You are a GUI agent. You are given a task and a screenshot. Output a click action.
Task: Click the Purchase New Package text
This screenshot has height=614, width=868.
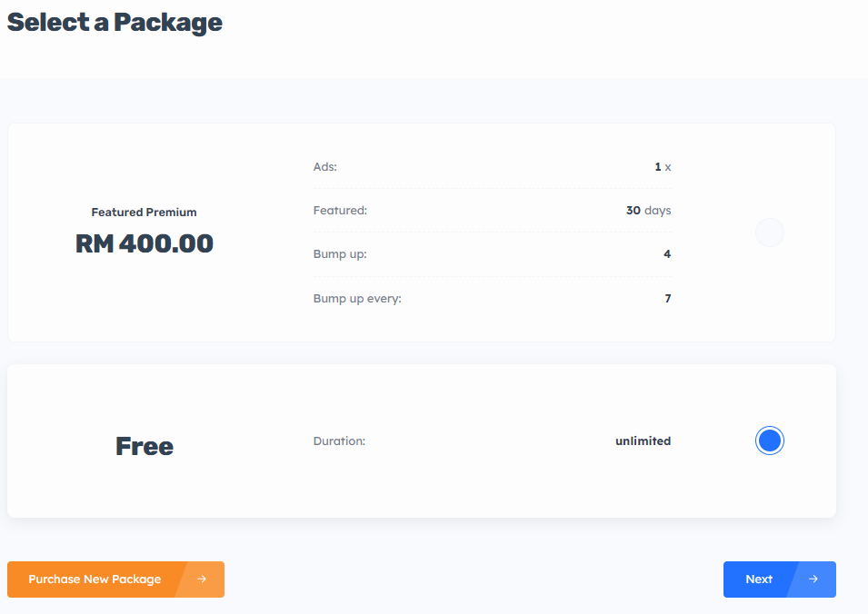click(x=95, y=579)
